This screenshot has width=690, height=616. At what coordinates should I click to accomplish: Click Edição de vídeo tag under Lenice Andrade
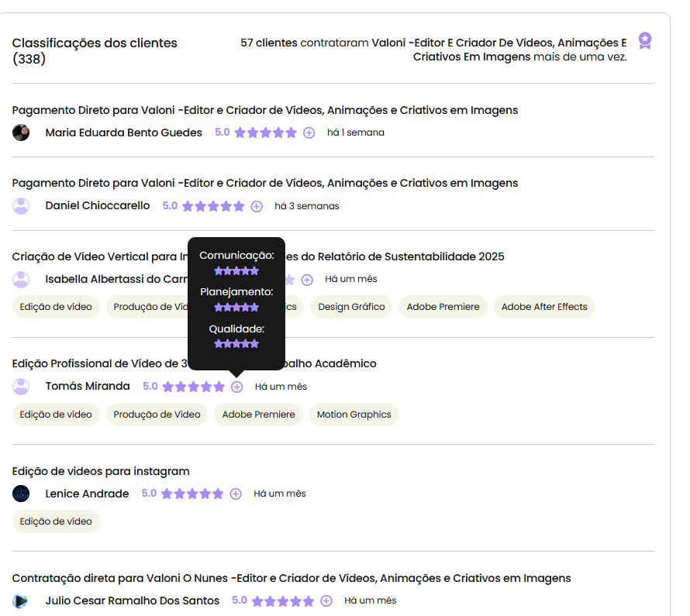pyautogui.click(x=56, y=521)
